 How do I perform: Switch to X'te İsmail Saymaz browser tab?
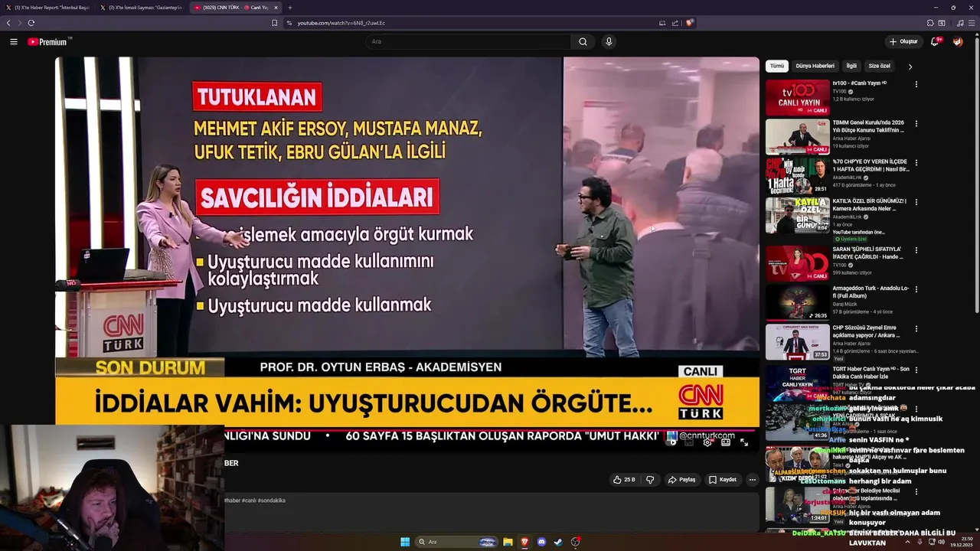[x=141, y=8]
